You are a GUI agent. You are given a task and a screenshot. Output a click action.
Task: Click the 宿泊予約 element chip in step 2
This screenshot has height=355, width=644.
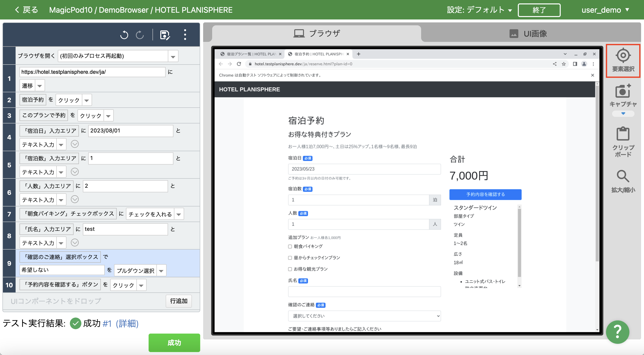coord(33,100)
